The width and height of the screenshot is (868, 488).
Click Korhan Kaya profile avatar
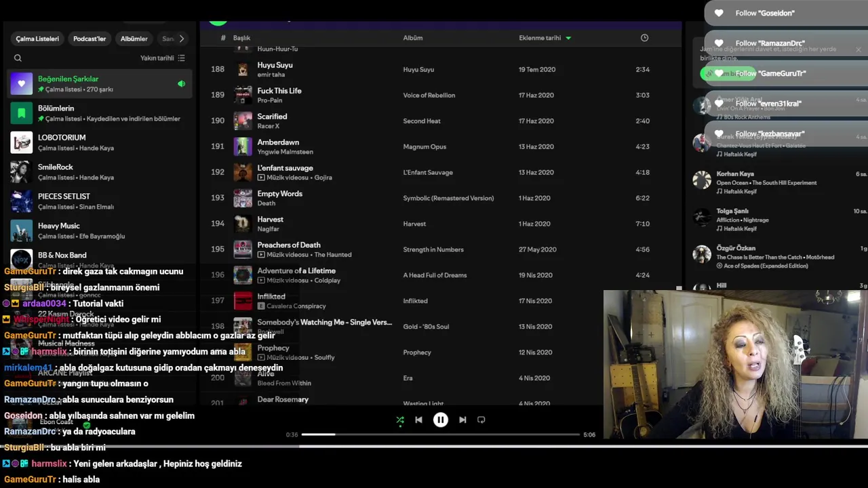point(702,180)
